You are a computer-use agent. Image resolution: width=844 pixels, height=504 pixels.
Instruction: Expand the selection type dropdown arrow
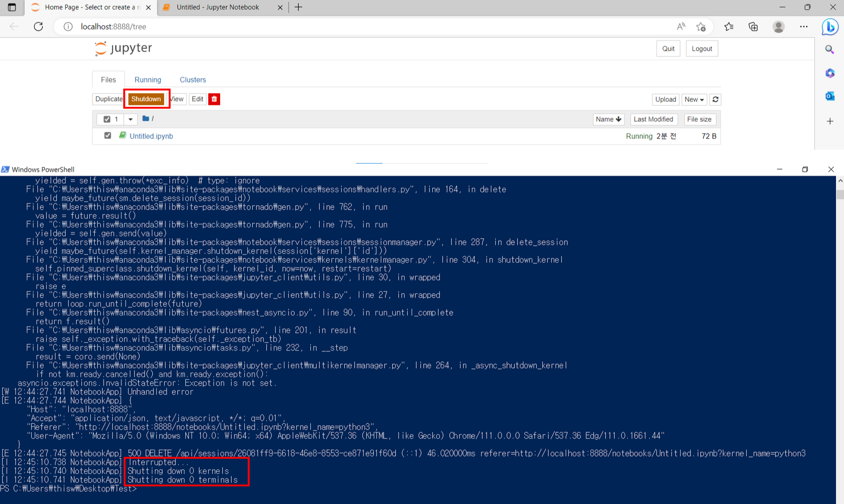click(130, 119)
